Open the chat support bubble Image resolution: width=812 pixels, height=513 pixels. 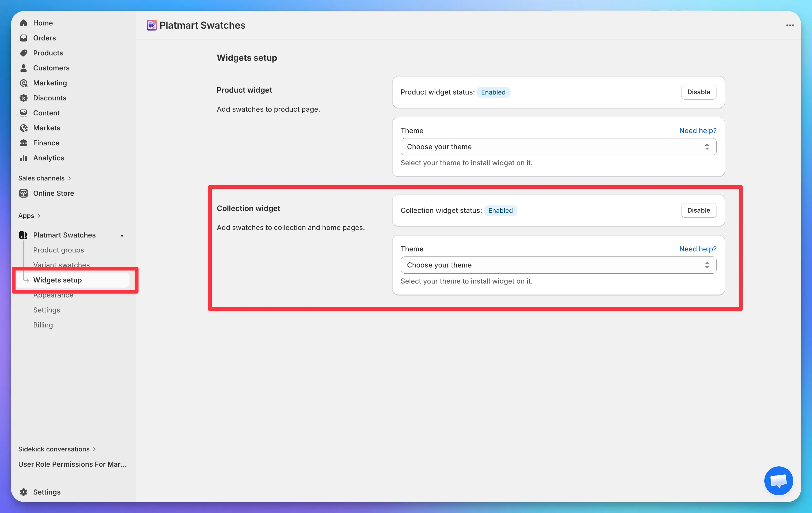[x=778, y=480]
